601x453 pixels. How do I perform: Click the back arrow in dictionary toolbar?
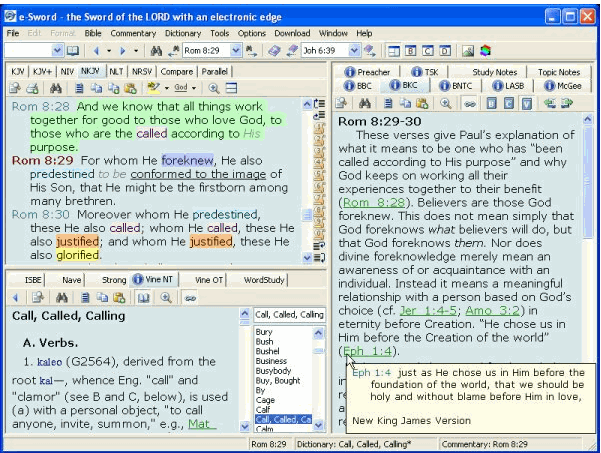(14, 298)
